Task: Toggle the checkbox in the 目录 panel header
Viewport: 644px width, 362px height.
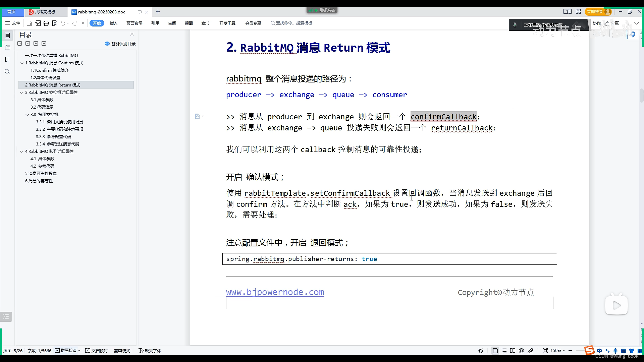Action: tap(20, 43)
